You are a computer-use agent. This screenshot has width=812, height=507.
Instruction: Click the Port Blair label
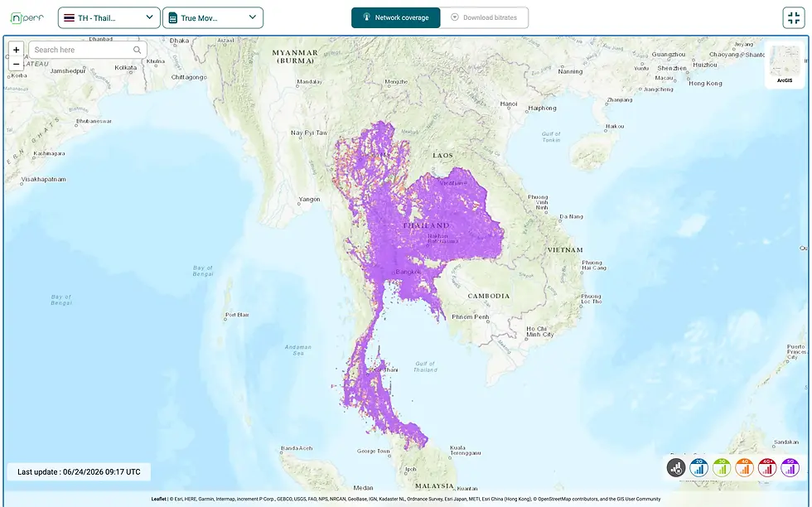[x=237, y=315]
